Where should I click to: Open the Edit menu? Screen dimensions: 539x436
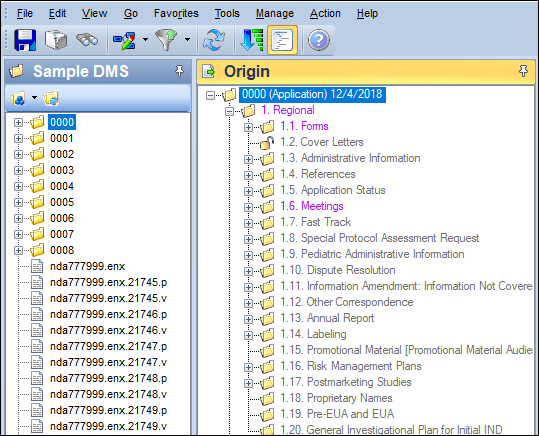click(57, 13)
